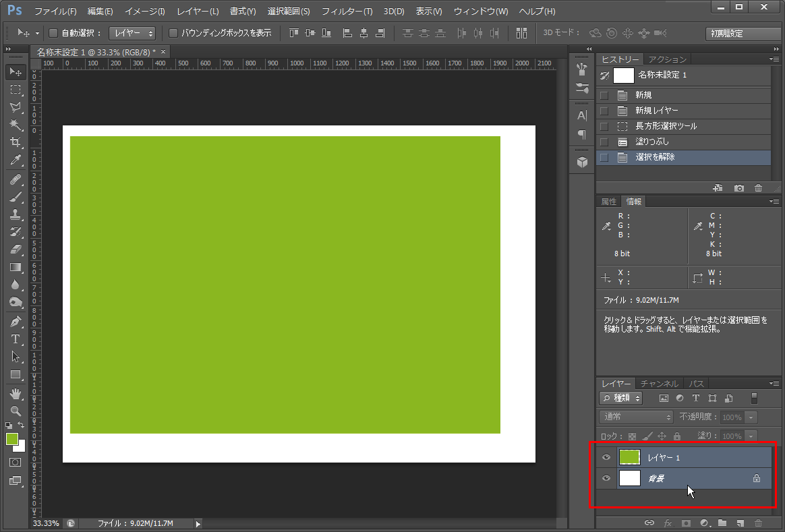Viewport: 785px width, 532px height.
Task: Enable バウンディングボックスを表示 checkbox
Action: pyautogui.click(x=173, y=32)
